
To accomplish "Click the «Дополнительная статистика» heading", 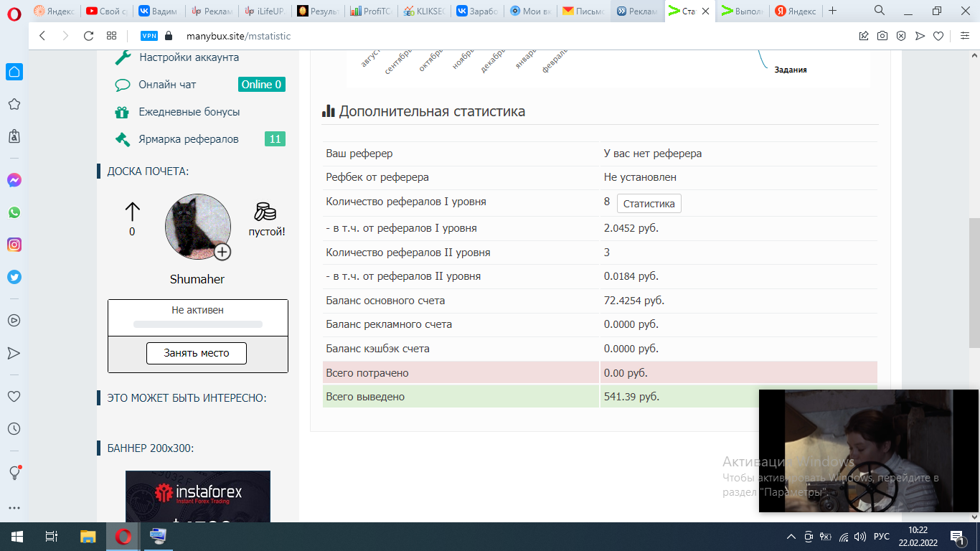I will 432,111.
